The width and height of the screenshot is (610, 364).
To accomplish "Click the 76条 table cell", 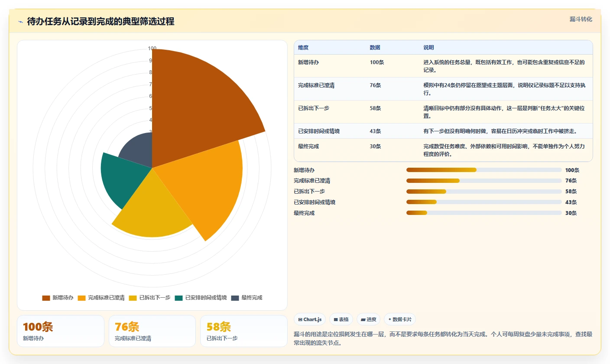I will pyautogui.click(x=376, y=85).
